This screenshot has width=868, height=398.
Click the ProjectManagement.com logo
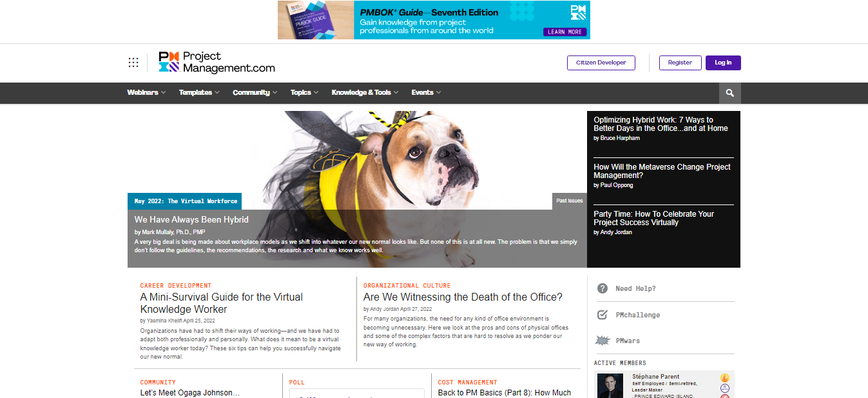point(217,62)
